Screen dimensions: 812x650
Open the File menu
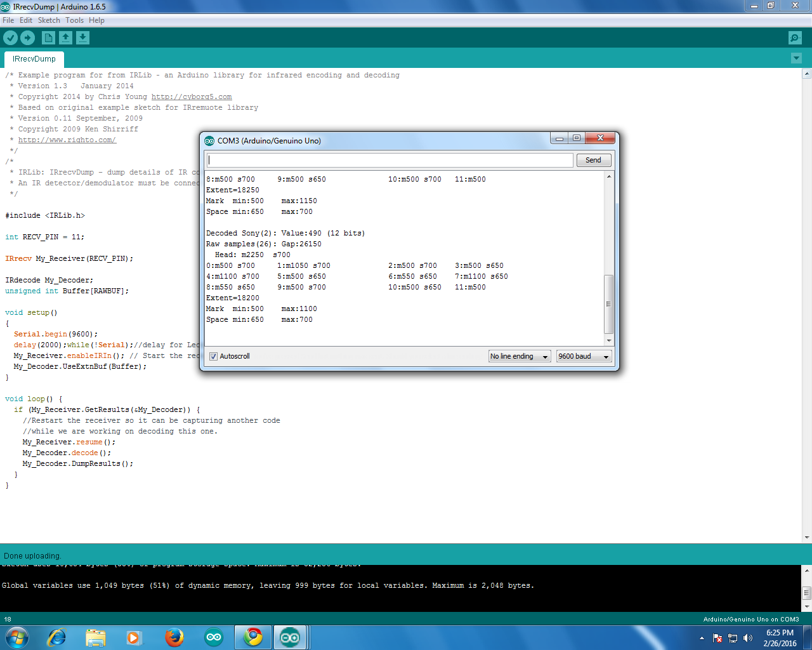(8, 20)
